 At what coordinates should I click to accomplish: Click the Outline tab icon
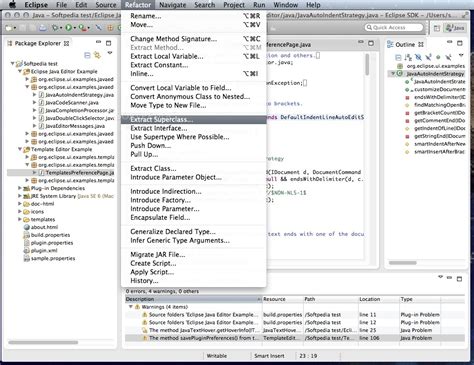390,45
